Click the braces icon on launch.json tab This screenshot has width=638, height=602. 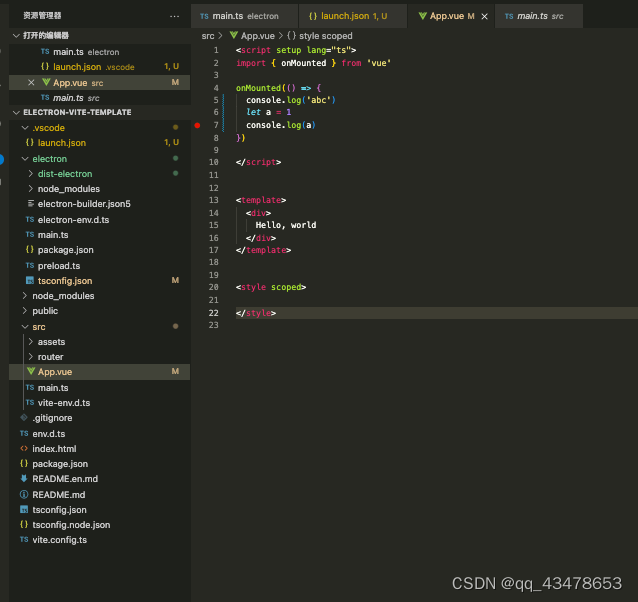(x=312, y=16)
